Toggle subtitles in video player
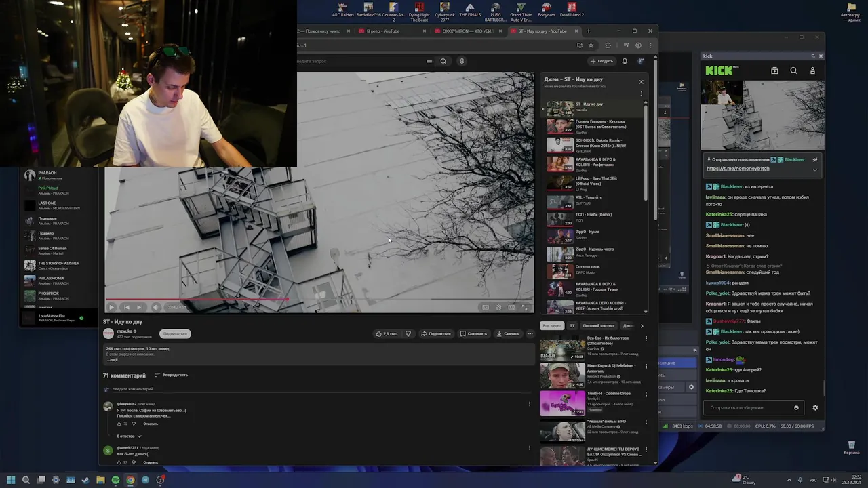This screenshot has width=868, height=488. [486, 307]
